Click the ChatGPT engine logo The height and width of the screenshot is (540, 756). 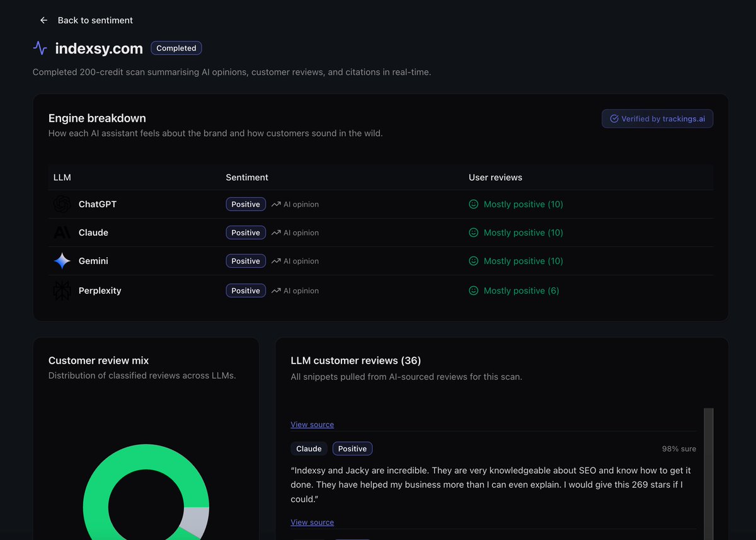pyautogui.click(x=62, y=204)
